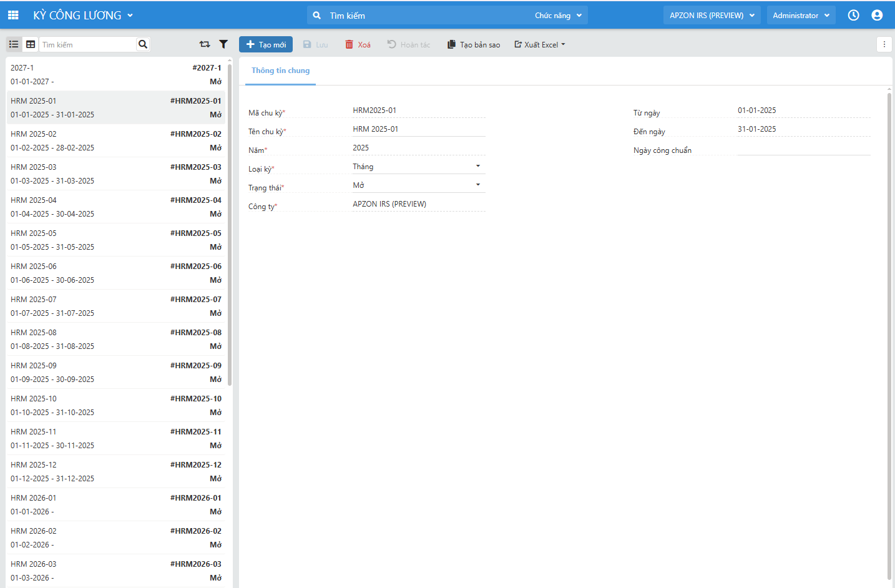Switch to table grid view icon

point(31,44)
